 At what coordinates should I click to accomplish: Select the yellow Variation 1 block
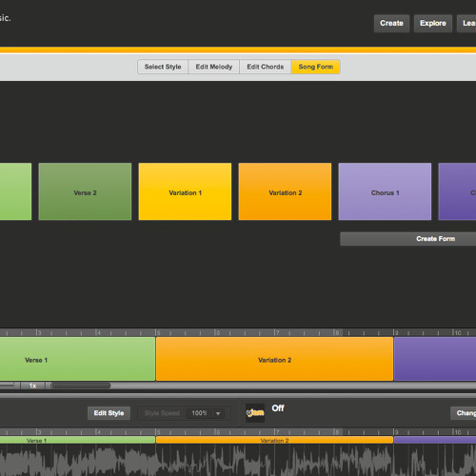point(185,191)
